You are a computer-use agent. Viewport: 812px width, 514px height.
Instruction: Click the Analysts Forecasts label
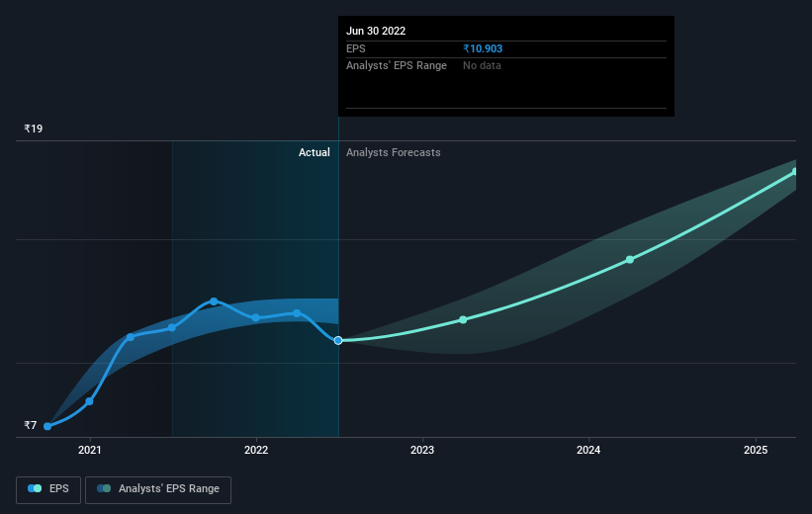(x=394, y=152)
